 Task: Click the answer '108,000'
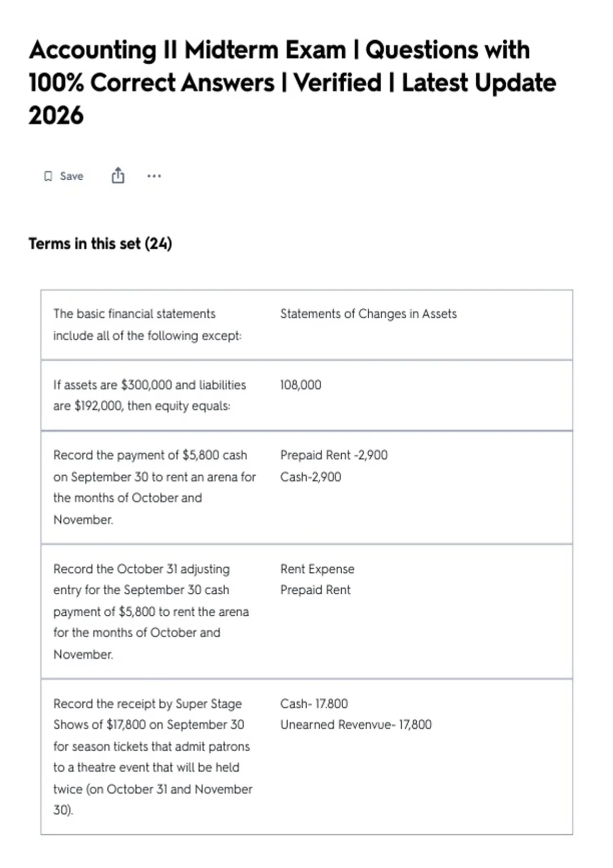pos(300,385)
